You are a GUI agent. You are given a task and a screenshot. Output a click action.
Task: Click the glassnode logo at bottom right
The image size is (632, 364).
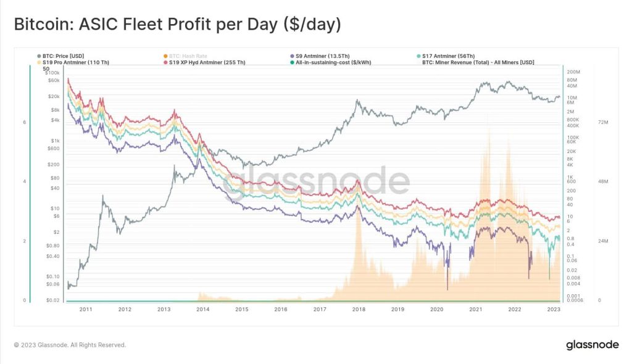tap(592, 345)
